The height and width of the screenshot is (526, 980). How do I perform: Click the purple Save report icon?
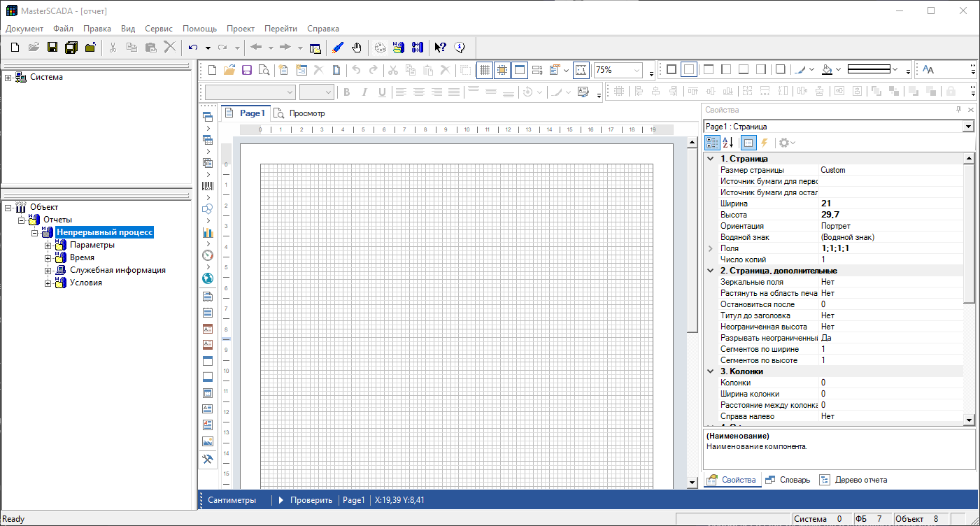[x=246, y=70]
